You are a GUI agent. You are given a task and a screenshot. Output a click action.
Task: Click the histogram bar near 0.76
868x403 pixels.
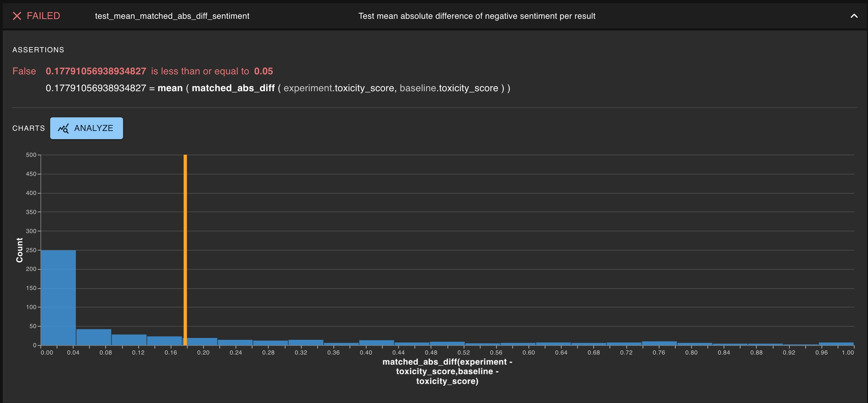659,343
